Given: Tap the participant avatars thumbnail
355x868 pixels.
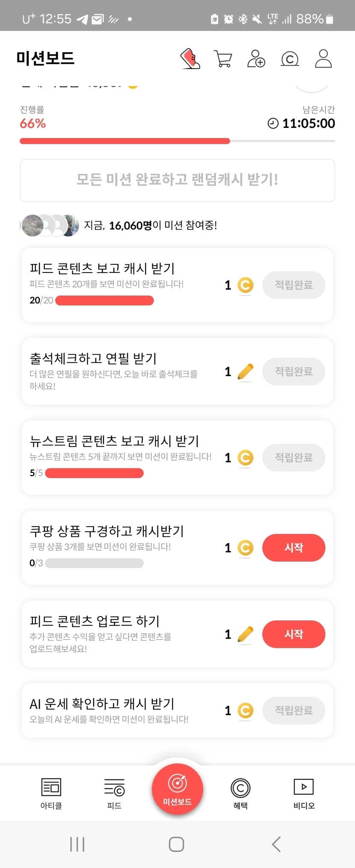Looking at the screenshot, I should click(50, 225).
